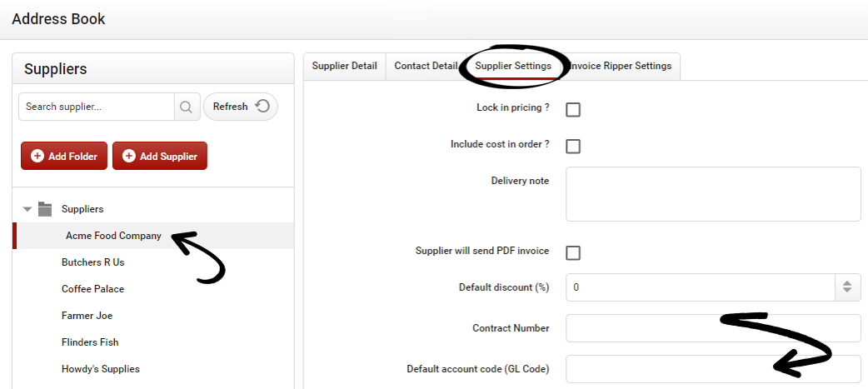
Task: Open the Supplier Detail tab
Action: 344,66
